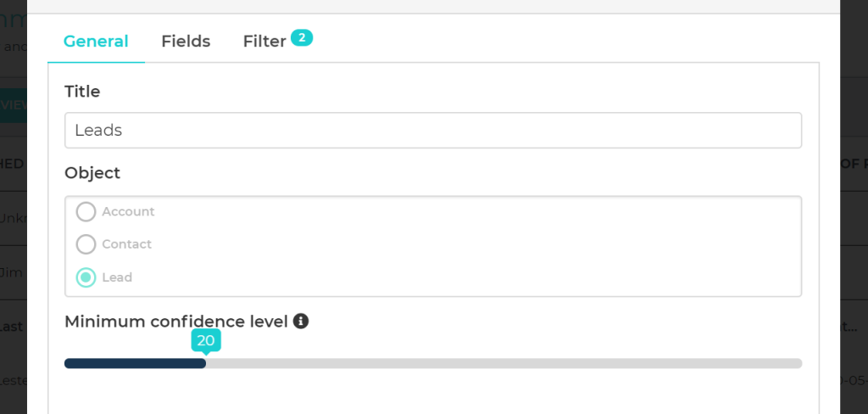This screenshot has height=414, width=868.
Task: Click the Lead option label
Action: click(x=117, y=277)
